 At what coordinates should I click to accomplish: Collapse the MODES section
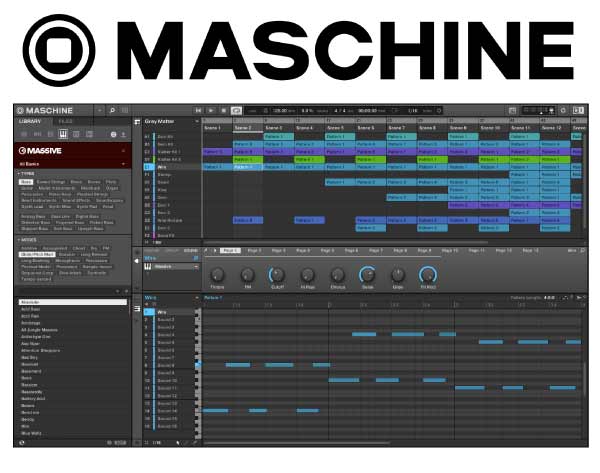click(26, 240)
